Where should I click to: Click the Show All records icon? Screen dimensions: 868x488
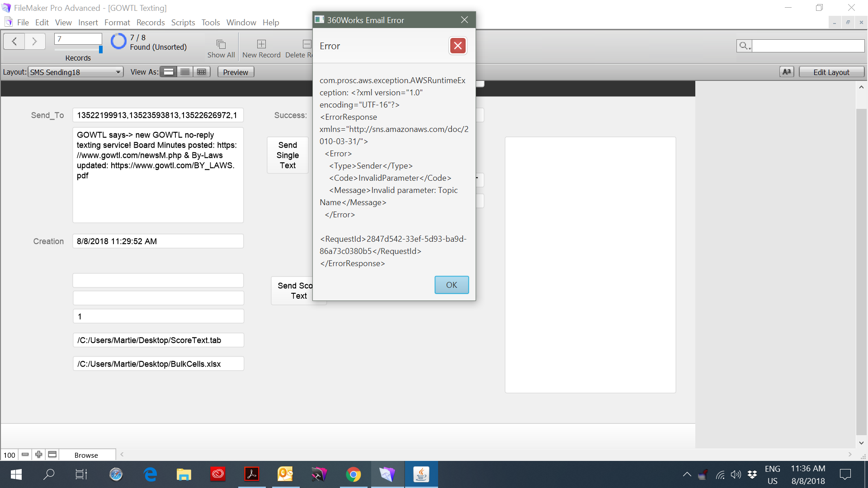pos(221,44)
